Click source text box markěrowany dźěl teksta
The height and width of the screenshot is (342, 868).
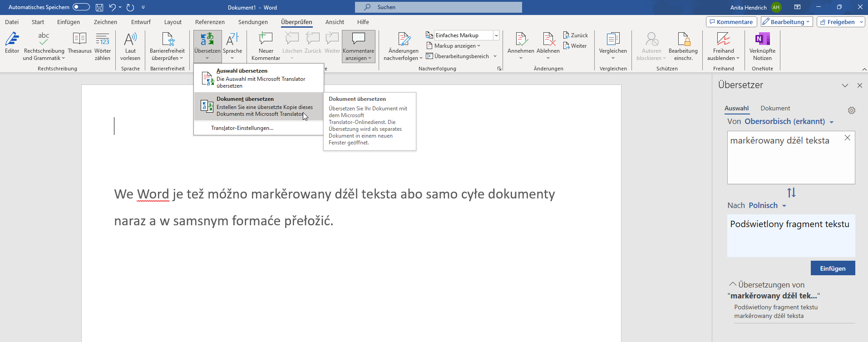791,158
